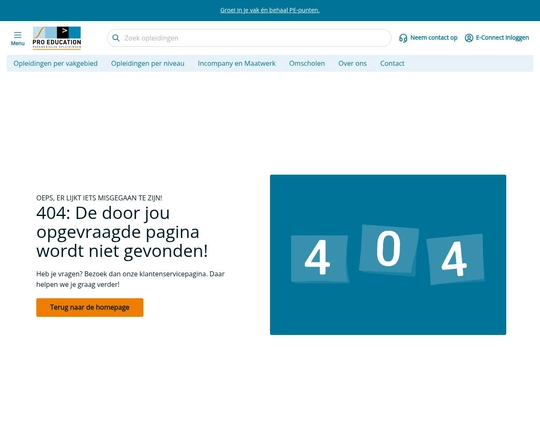
Task: Click the first 4 tile image
Action: [x=320, y=259]
